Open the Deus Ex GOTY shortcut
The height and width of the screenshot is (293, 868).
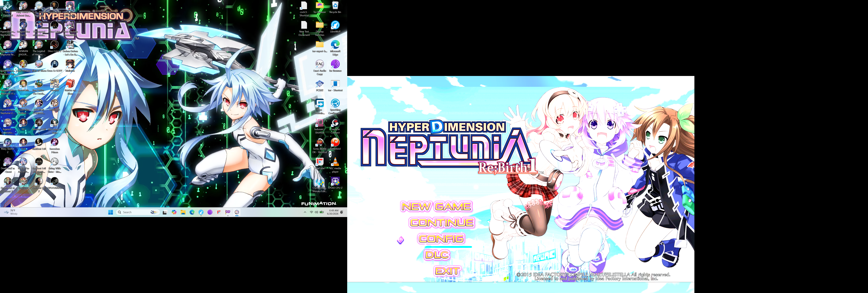54,66
